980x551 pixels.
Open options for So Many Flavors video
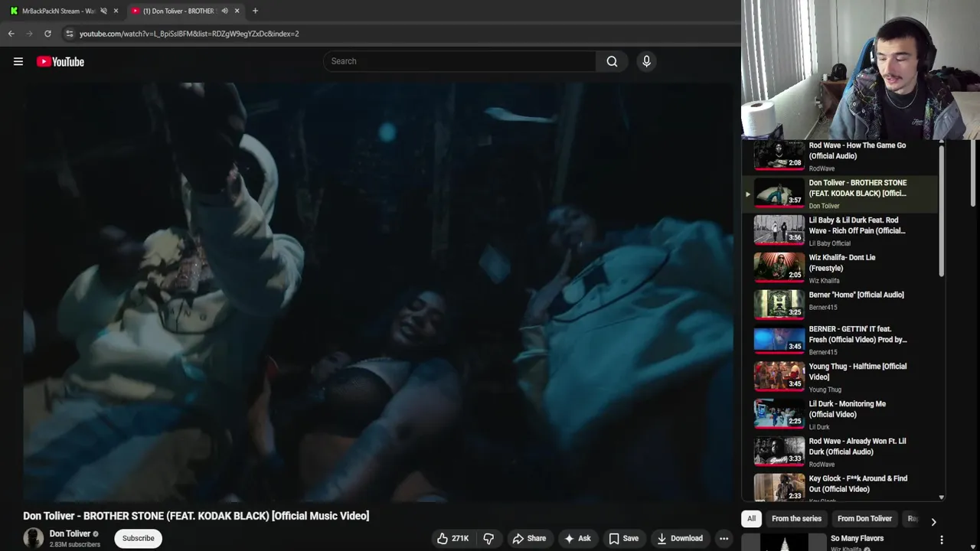(941, 540)
